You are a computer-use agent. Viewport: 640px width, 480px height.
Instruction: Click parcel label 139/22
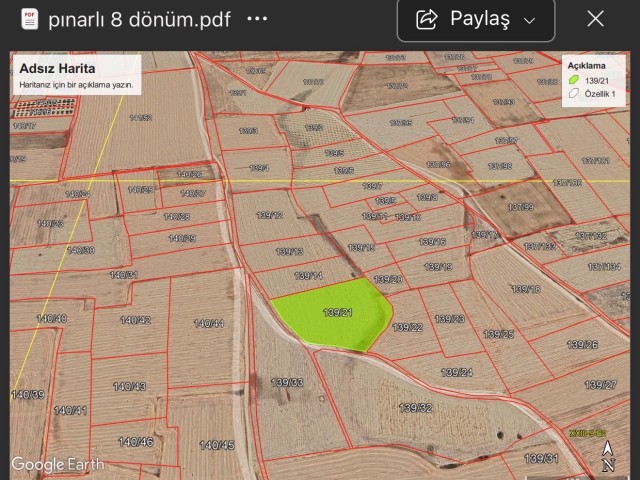407,327
